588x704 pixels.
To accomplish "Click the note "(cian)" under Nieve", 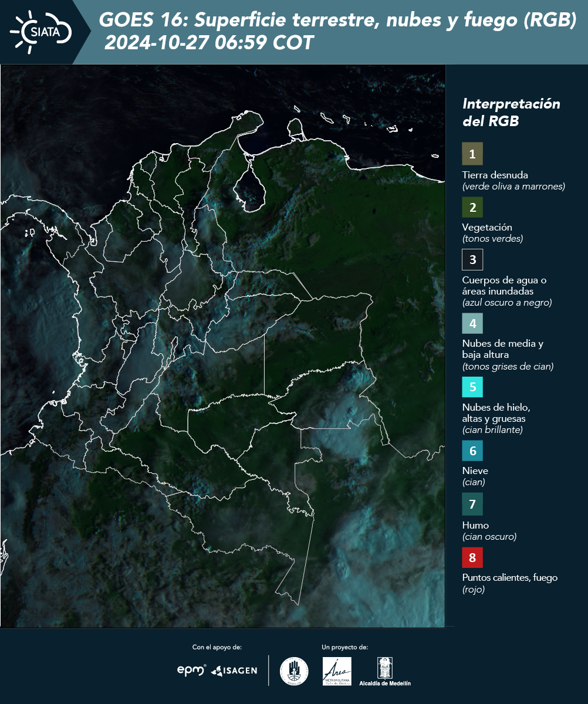I will click(x=474, y=482).
